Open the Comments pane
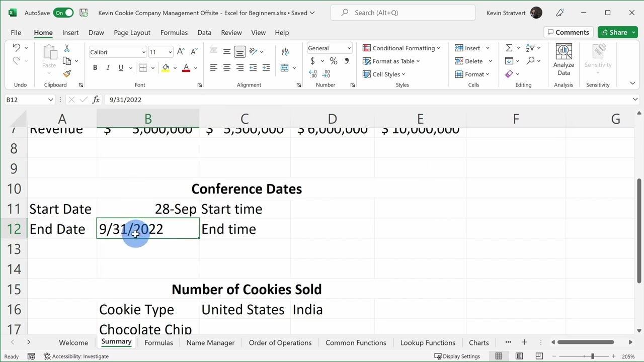This screenshot has height=362, width=644. [x=568, y=32]
